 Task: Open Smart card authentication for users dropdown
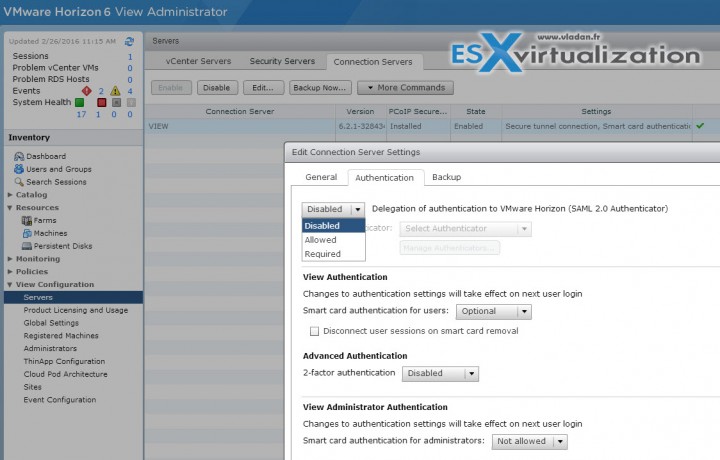tap(494, 311)
